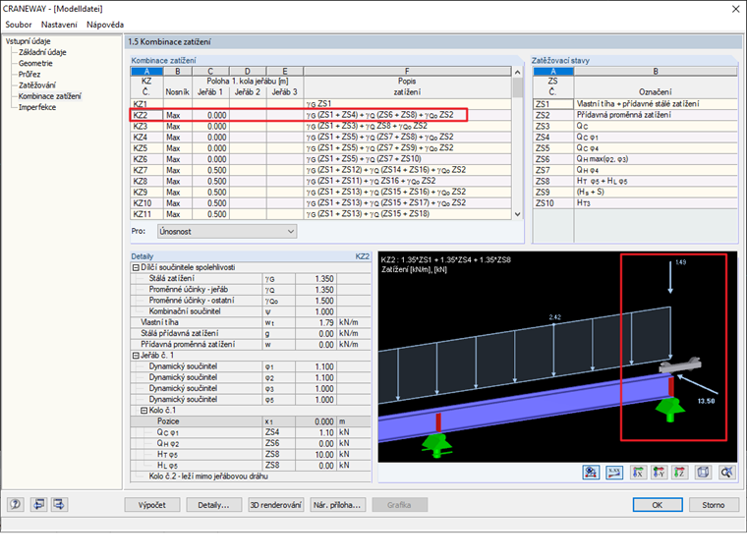The image size is (747, 560).
Task: Select row KZ8 in combinations table
Action: click(x=321, y=181)
